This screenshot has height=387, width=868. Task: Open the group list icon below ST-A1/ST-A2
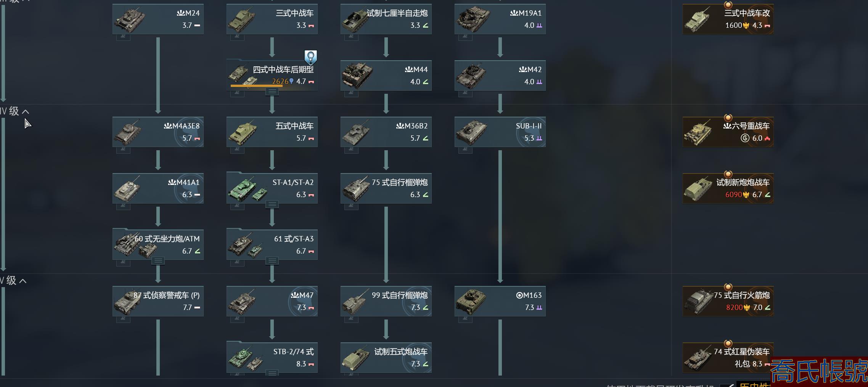coord(272,204)
